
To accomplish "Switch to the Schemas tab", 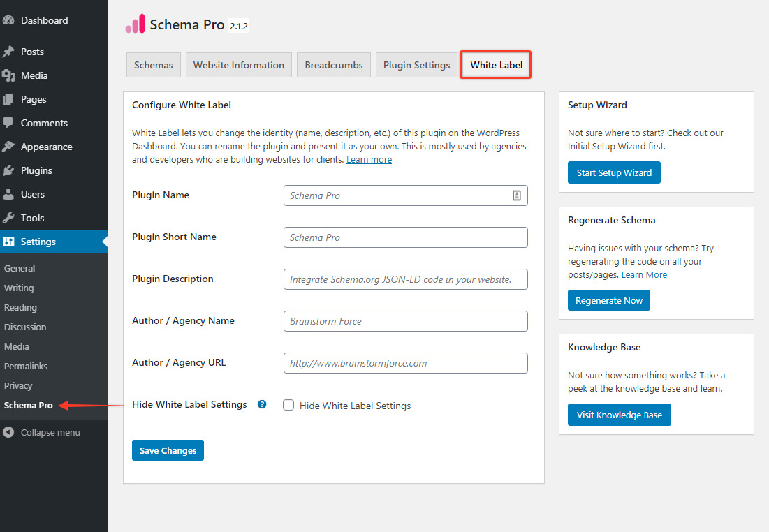I will tap(153, 64).
